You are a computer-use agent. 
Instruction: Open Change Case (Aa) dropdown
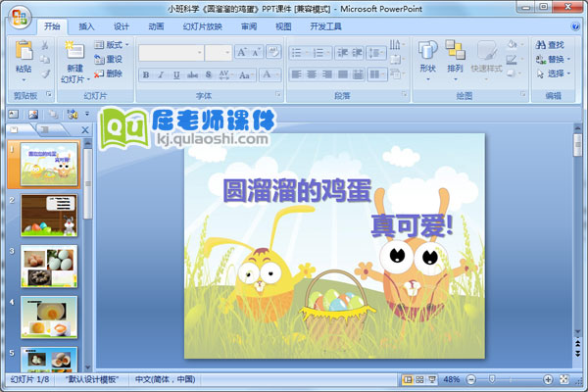pos(246,74)
